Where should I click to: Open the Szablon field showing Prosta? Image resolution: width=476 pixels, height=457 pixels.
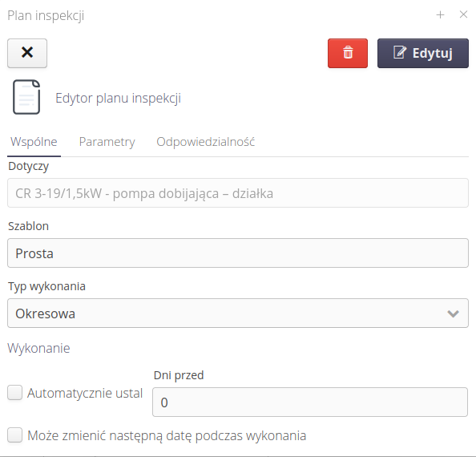click(x=238, y=253)
